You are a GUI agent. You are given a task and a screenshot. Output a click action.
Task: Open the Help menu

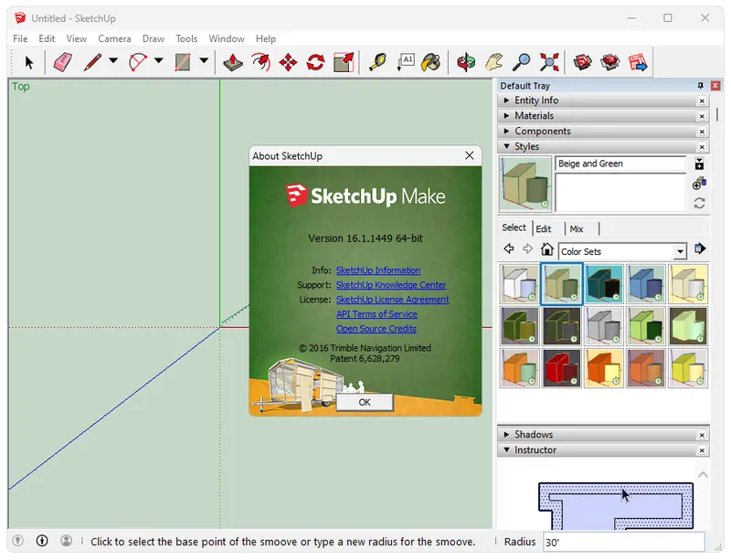click(266, 38)
